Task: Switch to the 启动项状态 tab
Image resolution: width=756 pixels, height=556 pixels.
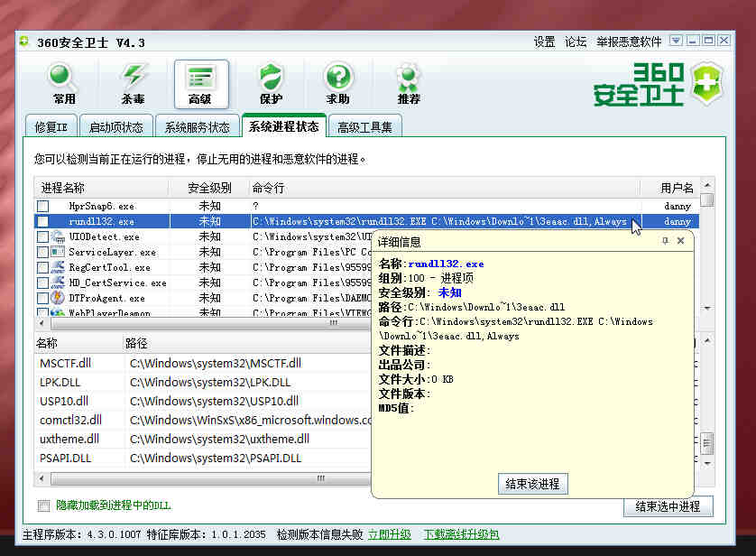Action: [x=116, y=126]
